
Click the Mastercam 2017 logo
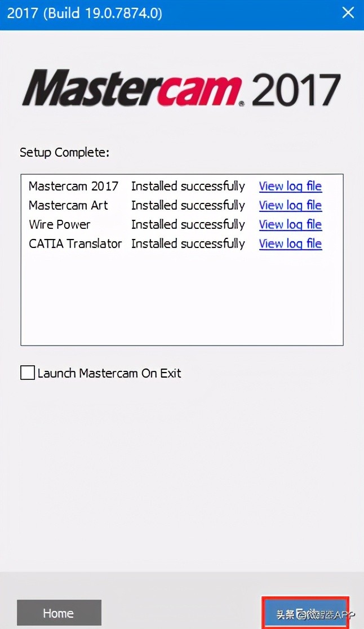181,88
